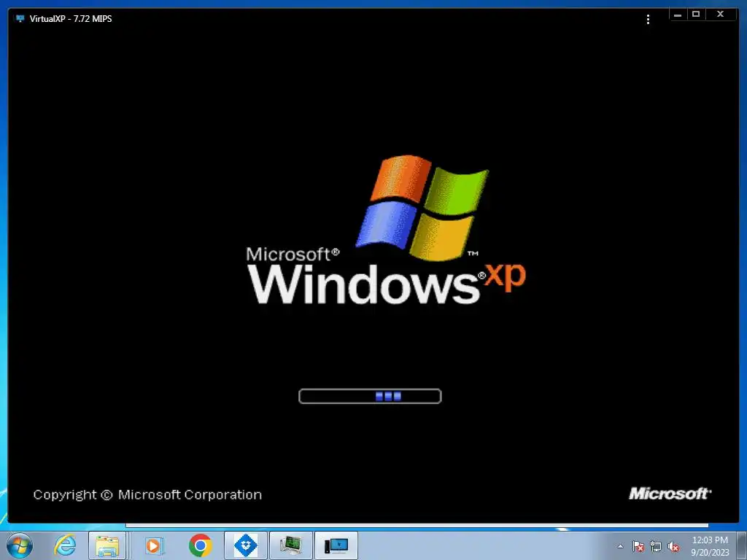This screenshot has height=560, width=747.
Task: Close the VirtualXP window
Action: [x=720, y=15]
